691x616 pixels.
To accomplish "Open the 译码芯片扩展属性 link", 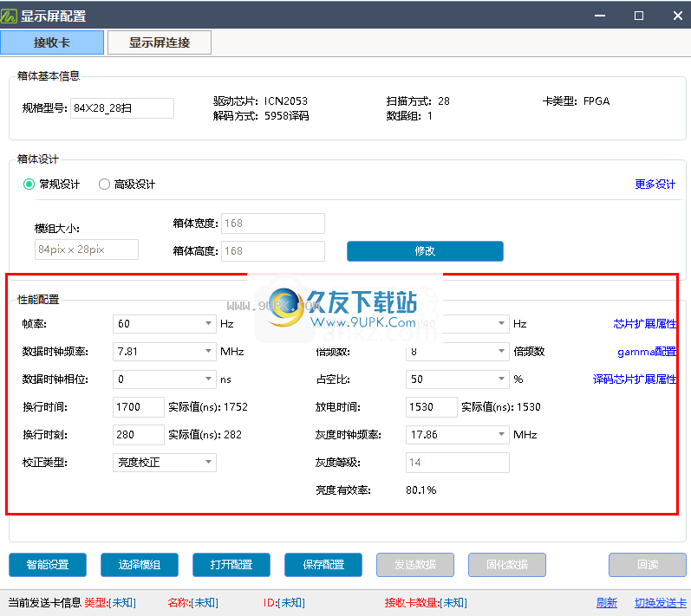I will coord(635,379).
